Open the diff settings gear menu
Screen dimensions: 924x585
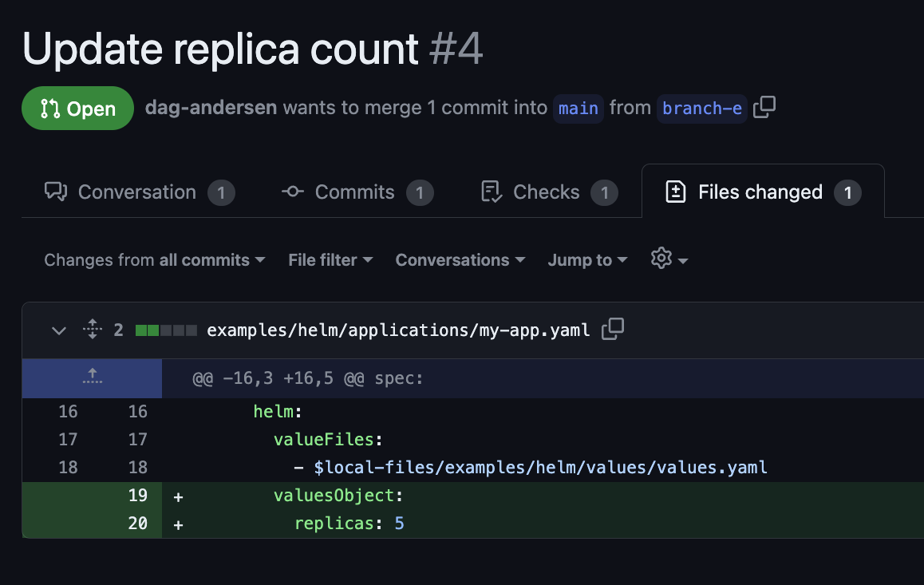[x=669, y=259]
